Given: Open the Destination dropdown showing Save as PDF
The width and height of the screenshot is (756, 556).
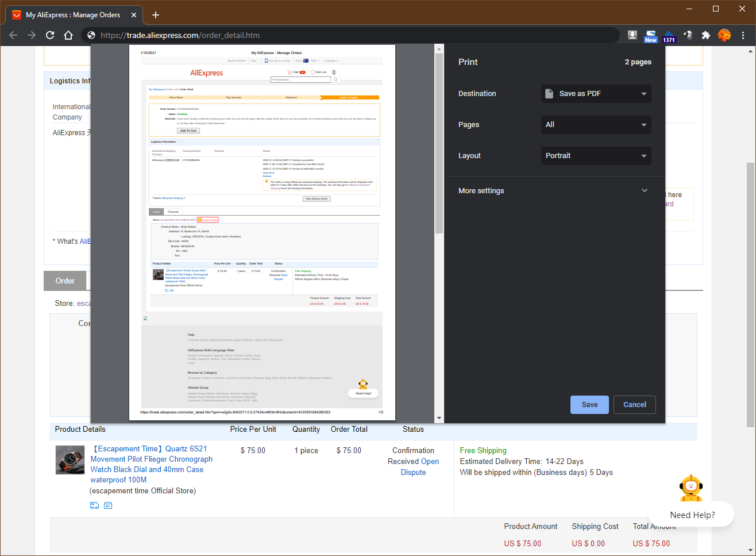Looking at the screenshot, I should (x=596, y=94).
